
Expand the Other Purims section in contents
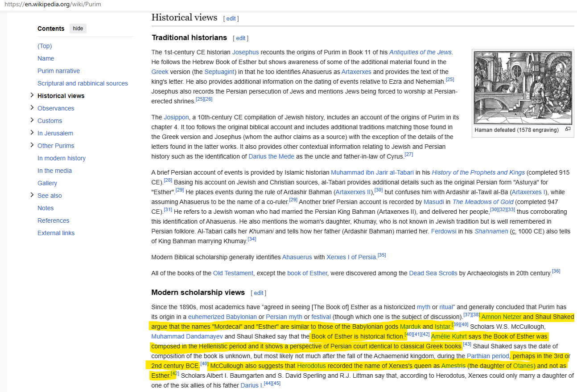click(32, 145)
